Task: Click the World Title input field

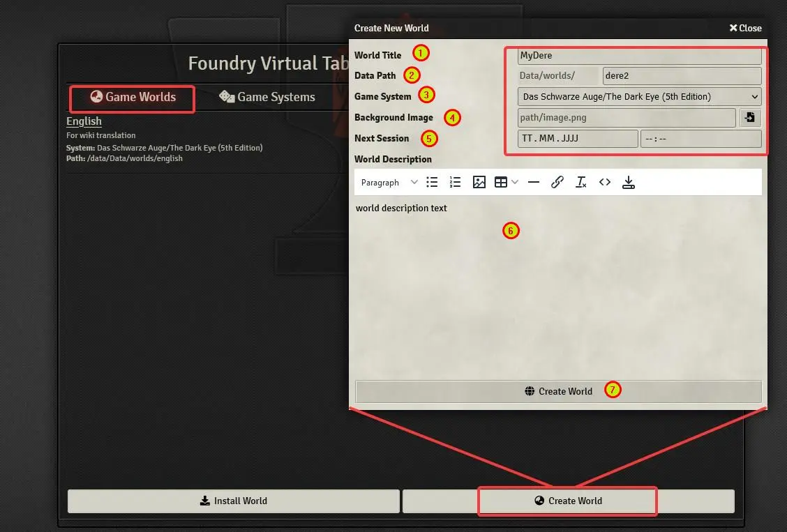Action: coord(639,56)
